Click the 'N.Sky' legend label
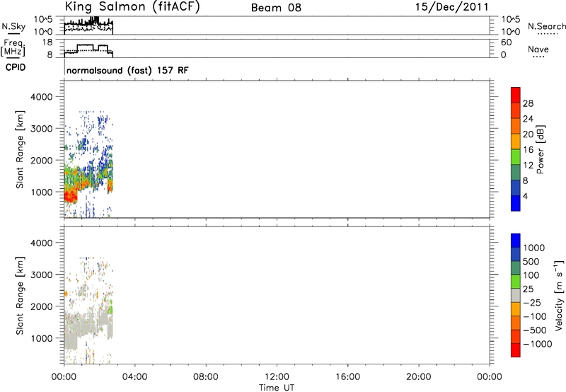566x392 pixels. coord(13,26)
